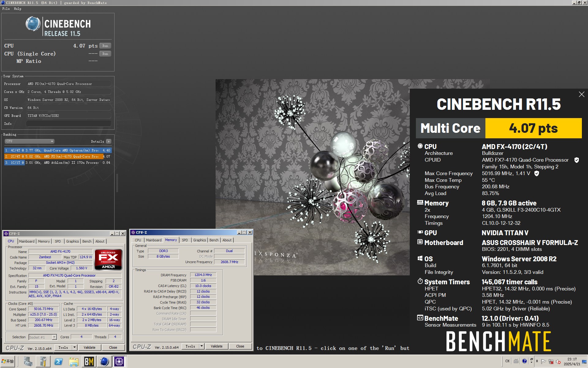
Task: Open the Action Center flag icon
Action: 544,361
